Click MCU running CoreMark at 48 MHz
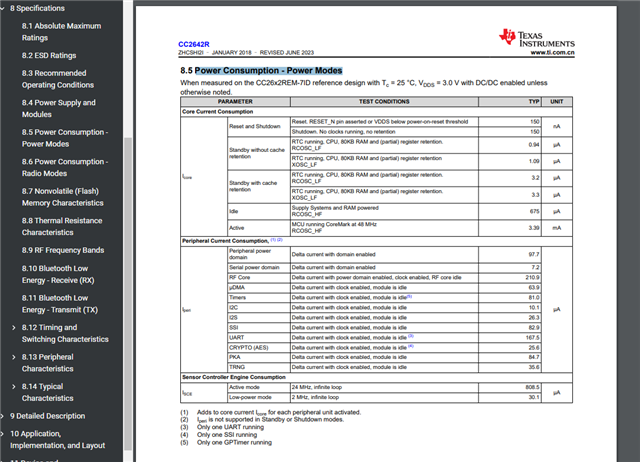640x462 pixels. [334, 224]
